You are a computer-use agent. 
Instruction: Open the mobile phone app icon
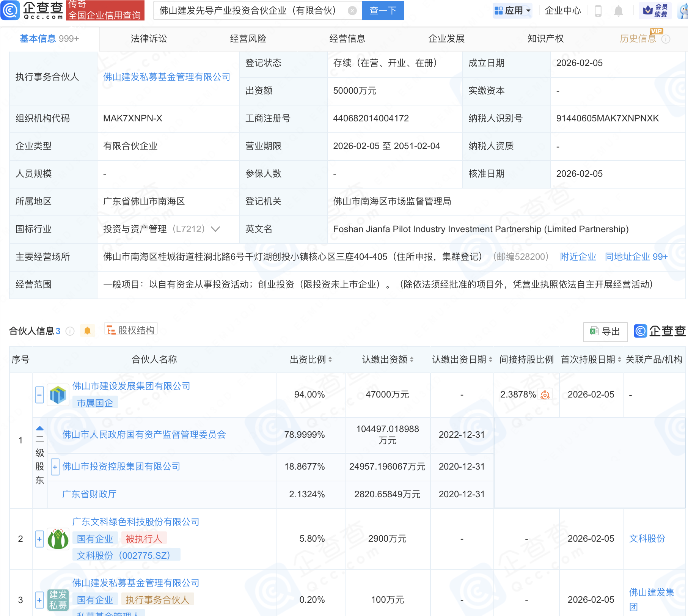[598, 11]
